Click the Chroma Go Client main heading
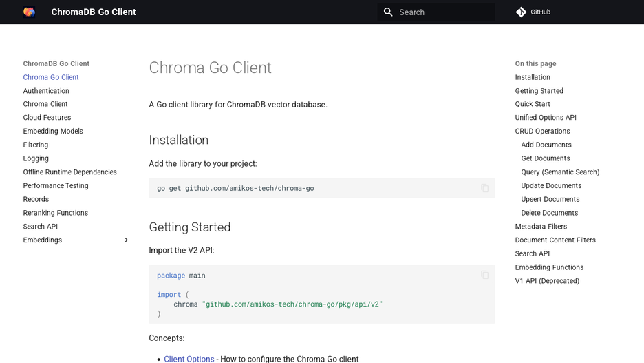Image resolution: width=644 pixels, height=363 pixels. tap(210, 68)
